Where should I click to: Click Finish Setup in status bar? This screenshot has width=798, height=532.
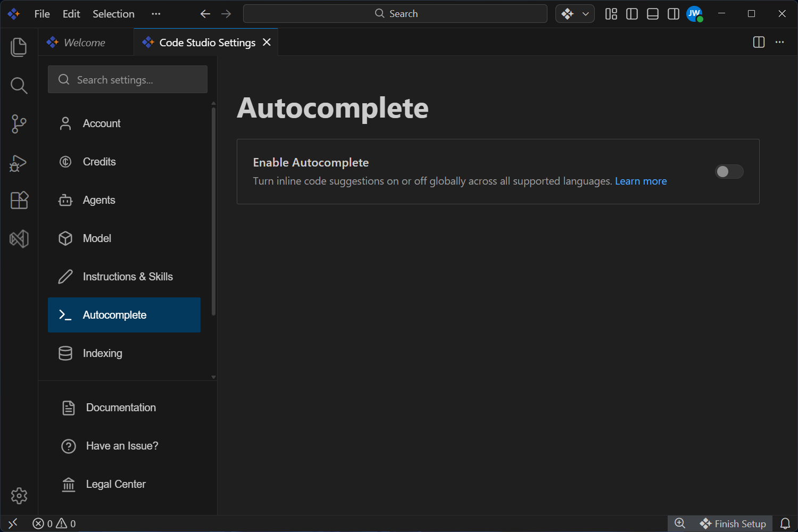click(733, 523)
